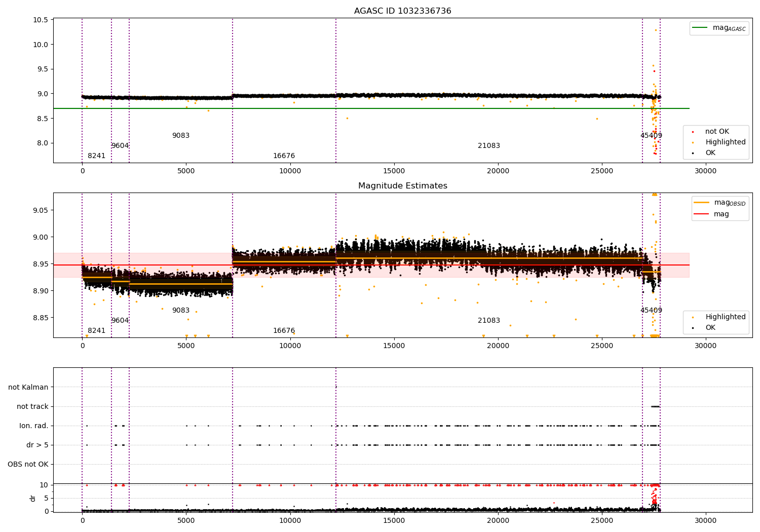Click the 10.5 y-axis tick of top plot
760x532 pixels.
point(41,20)
